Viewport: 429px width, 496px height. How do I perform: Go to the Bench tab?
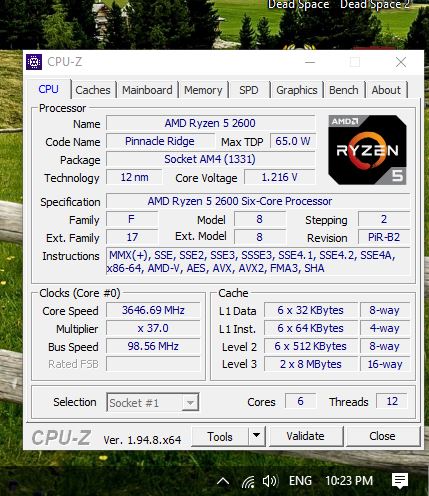pos(344,90)
